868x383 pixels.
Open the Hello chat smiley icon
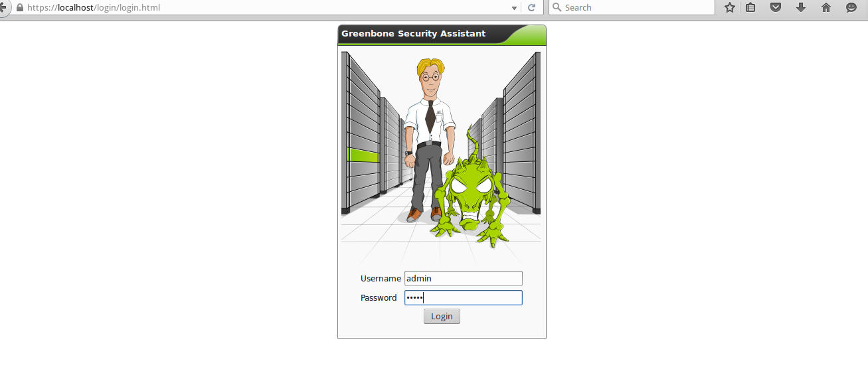click(851, 7)
